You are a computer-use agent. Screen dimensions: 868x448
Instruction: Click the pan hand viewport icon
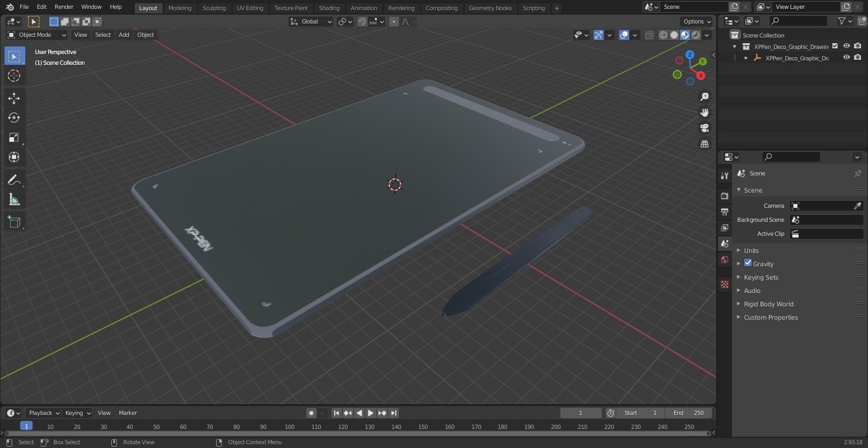coord(704,112)
